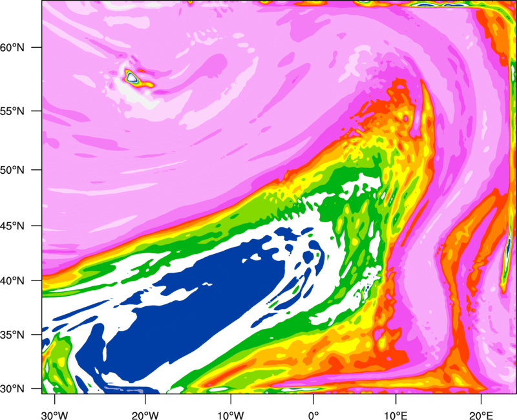
Task: Click the 10°E longitude label
Action: tap(396, 415)
